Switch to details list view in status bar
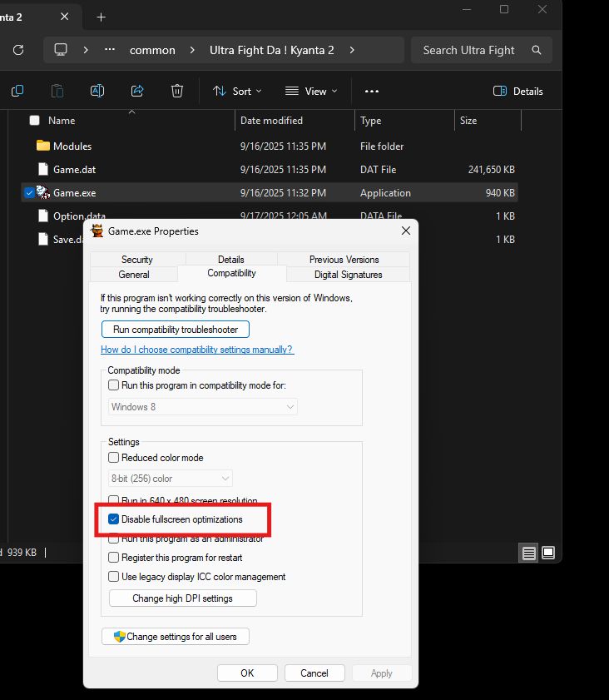The height and width of the screenshot is (700, 609). click(528, 554)
